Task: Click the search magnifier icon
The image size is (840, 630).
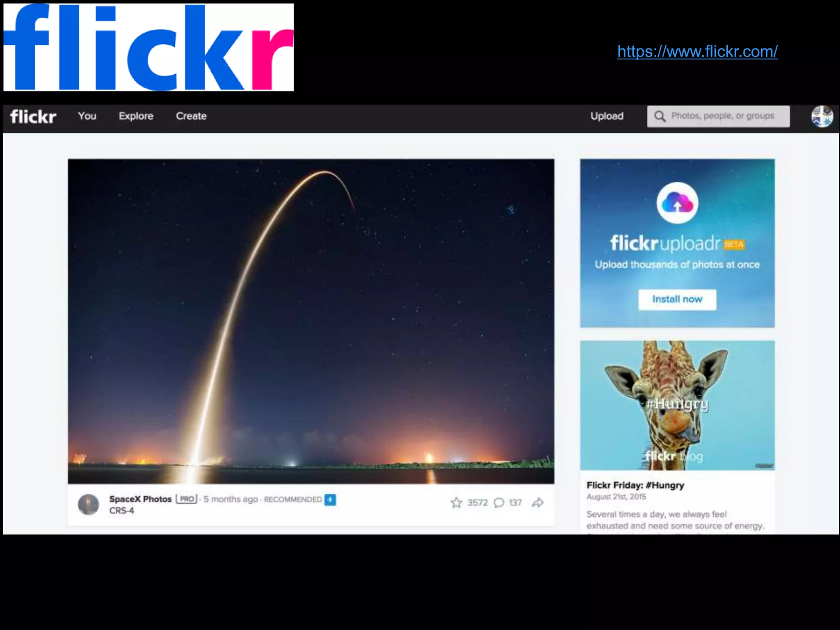Action: [x=660, y=116]
